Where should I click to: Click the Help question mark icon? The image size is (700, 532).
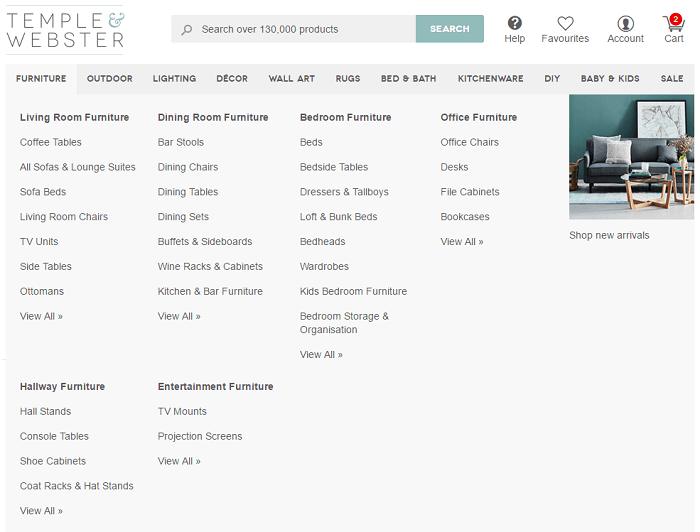tap(514, 23)
